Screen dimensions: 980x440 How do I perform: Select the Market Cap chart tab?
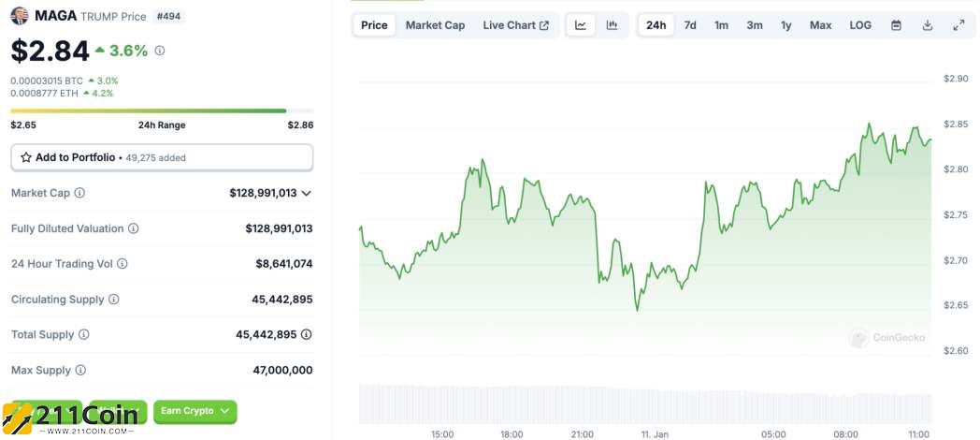coord(435,25)
